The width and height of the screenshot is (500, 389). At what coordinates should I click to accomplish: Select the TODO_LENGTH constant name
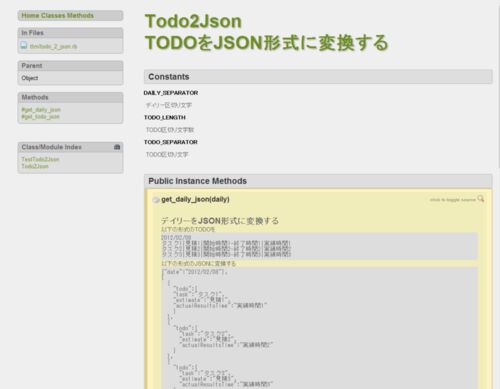coord(165,117)
